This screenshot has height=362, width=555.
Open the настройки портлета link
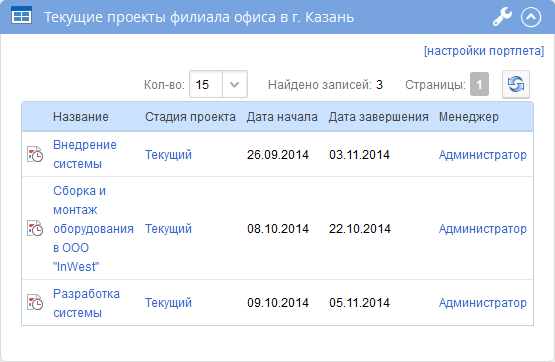click(x=484, y=51)
